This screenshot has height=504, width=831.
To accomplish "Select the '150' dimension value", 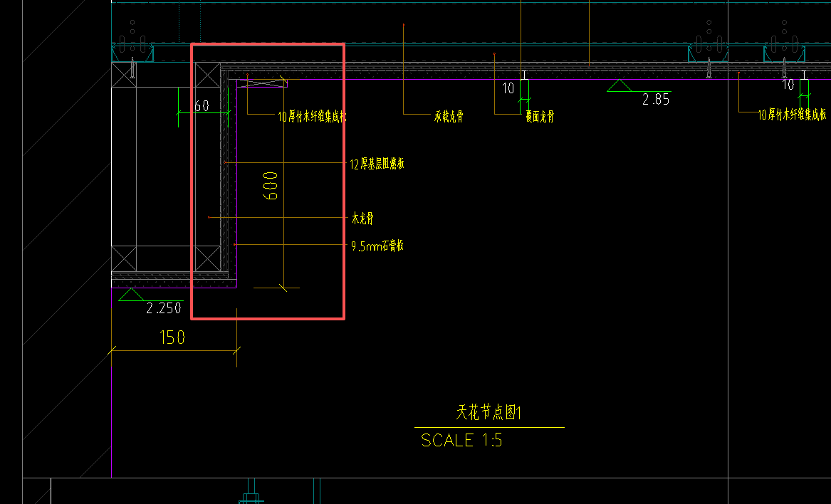I will click(172, 337).
